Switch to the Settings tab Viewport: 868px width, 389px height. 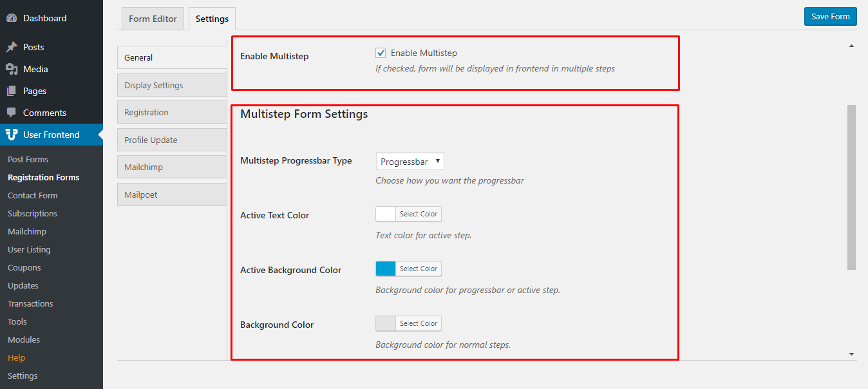click(x=212, y=19)
